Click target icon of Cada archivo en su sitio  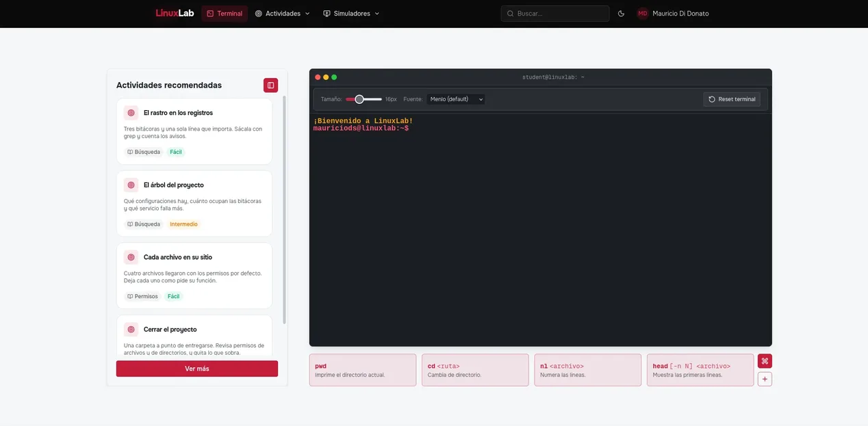click(x=131, y=257)
